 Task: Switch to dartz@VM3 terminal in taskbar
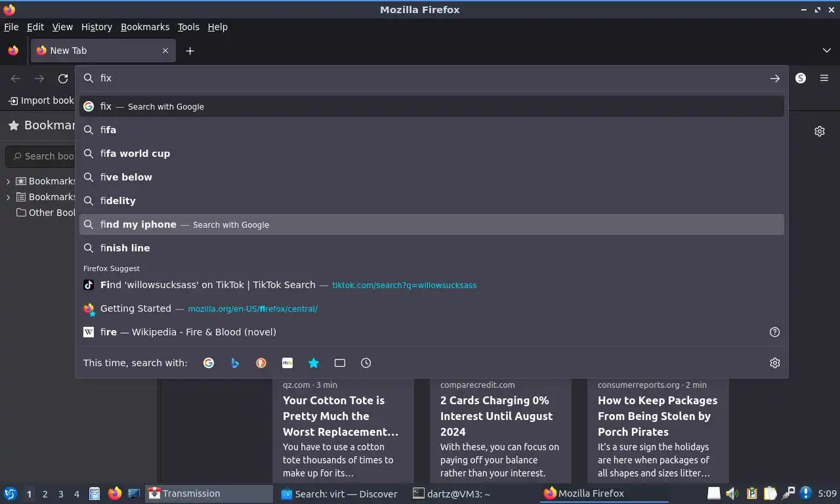(x=471, y=493)
